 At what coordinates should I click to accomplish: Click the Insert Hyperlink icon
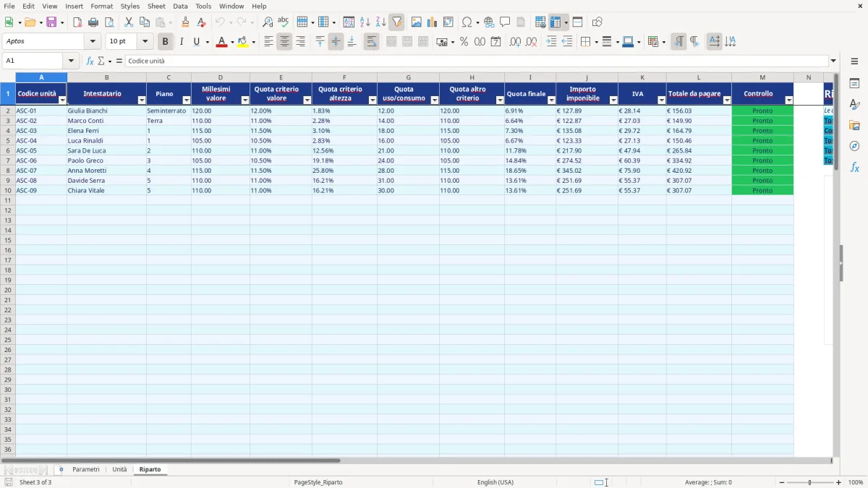coord(489,22)
